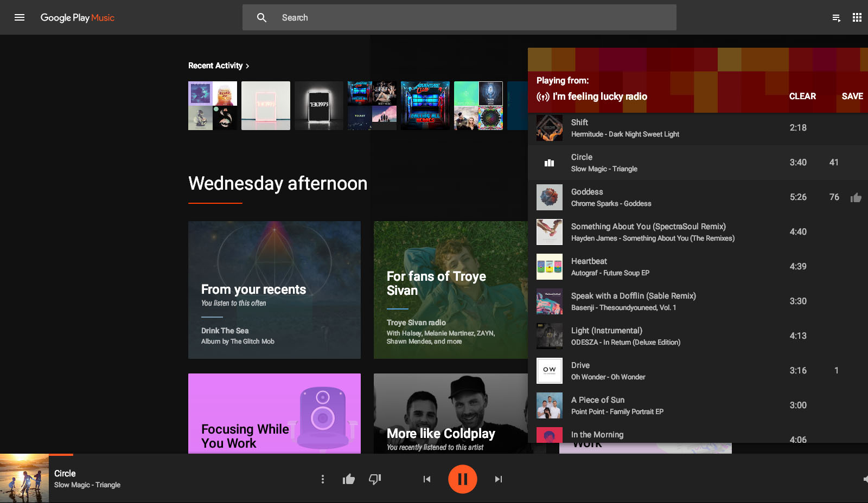The image size is (868, 503).
Task: Click the now-playing equalizer icon for Circle
Action: point(550,163)
